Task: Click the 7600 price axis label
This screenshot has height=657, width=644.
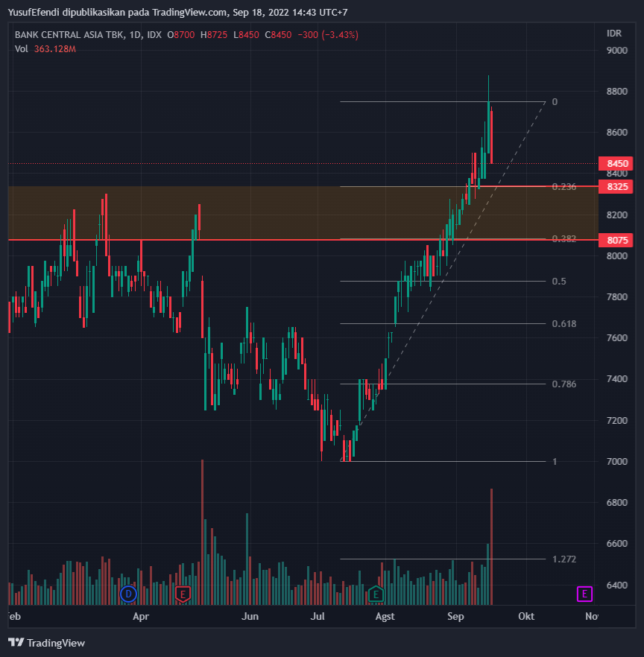Action: (x=616, y=338)
